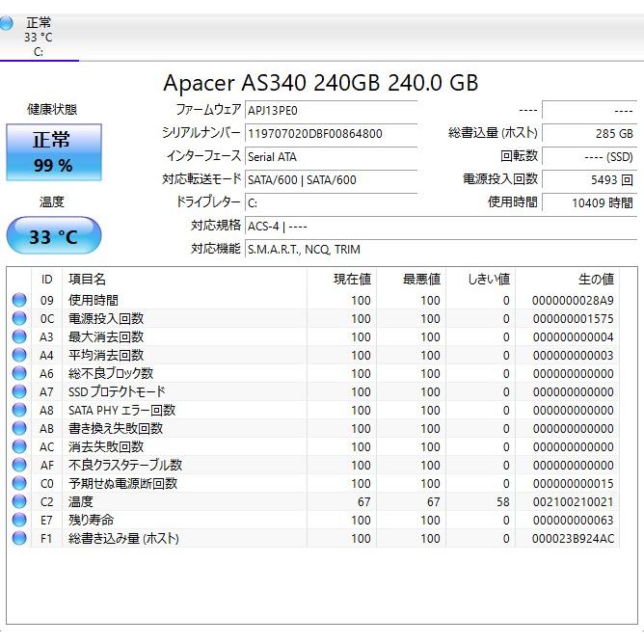
Task: Select the 電源投入回数 attribute name in table
Action: [106, 318]
